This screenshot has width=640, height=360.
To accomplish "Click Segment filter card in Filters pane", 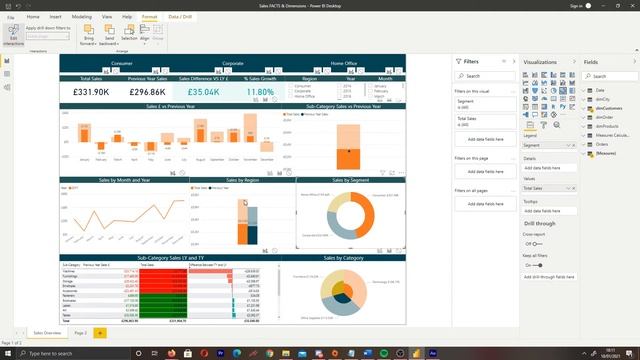I will click(485, 104).
